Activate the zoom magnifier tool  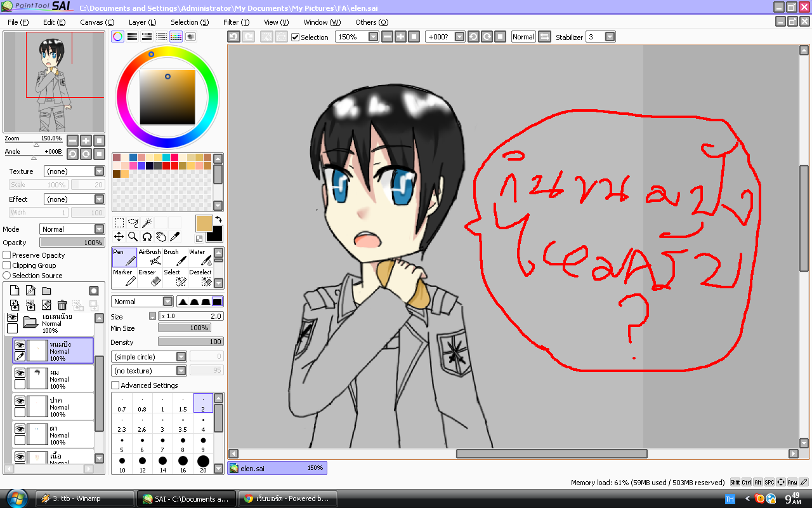coord(133,237)
